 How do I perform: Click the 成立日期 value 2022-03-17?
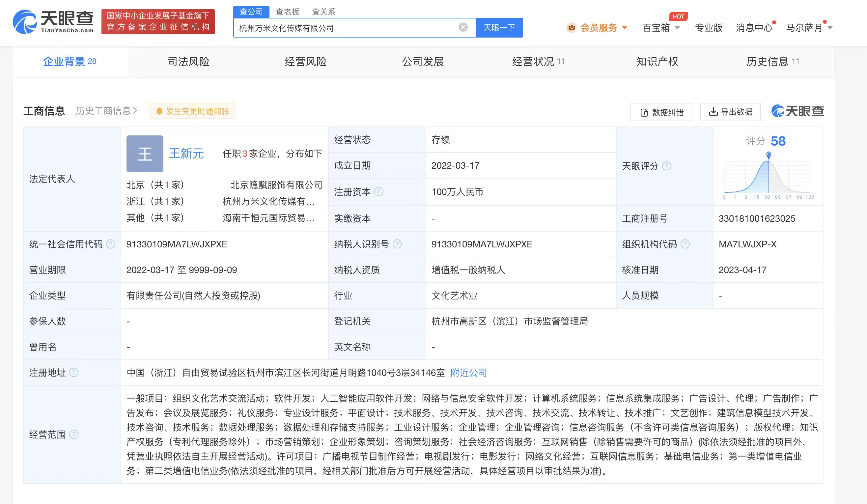(455, 165)
